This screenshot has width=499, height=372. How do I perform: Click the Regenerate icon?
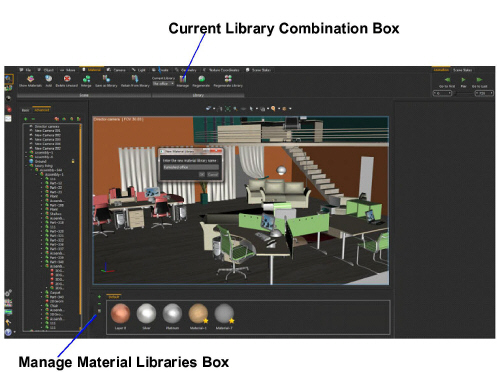(x=202, y=79)
